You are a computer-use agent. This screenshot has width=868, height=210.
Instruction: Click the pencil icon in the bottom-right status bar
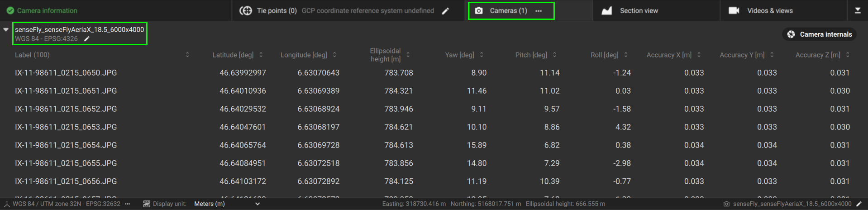(858, 204)
